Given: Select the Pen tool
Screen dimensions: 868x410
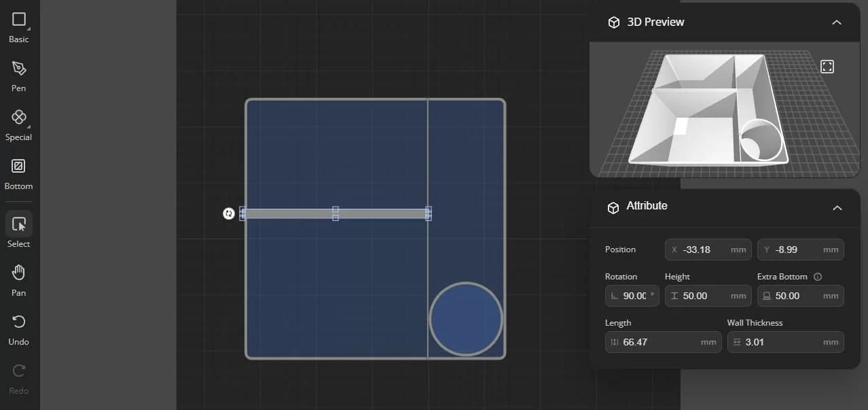Looking at the screenshot, I should [x=19, y=76].
